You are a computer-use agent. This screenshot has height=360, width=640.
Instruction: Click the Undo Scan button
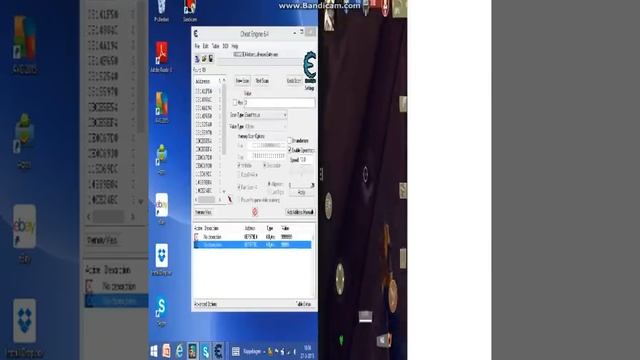click(293, 81)
